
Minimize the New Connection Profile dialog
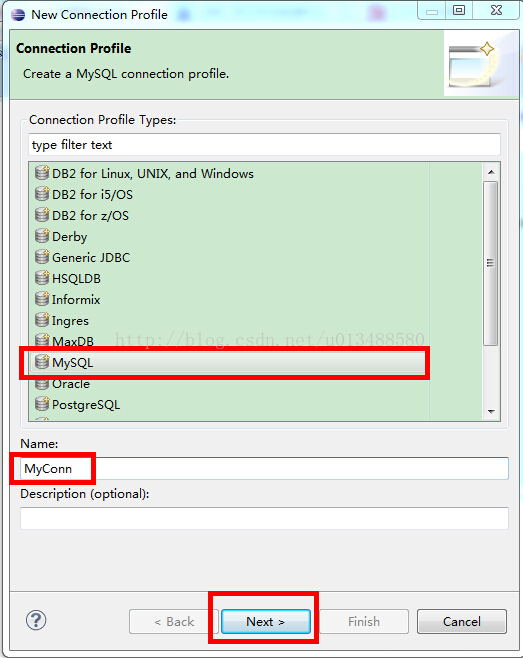[431, 10]
